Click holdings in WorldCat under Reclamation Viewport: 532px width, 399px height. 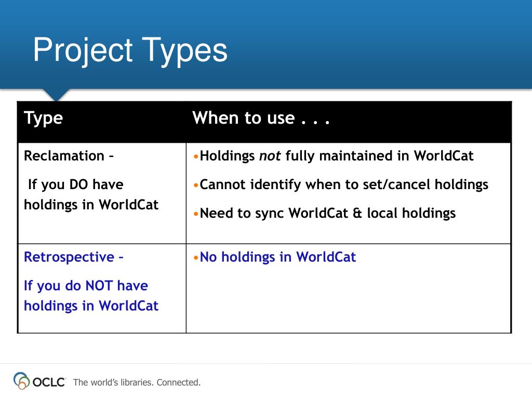coord(91,205)
